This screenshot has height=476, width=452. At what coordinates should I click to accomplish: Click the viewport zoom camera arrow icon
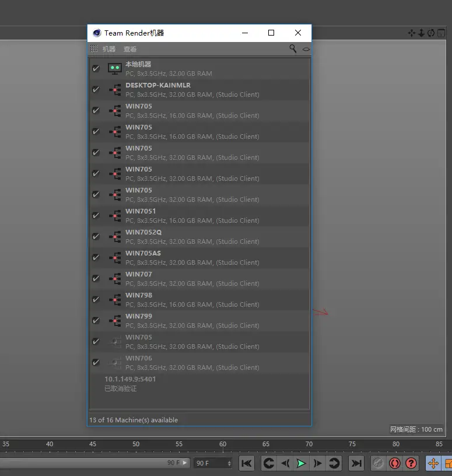421,33
